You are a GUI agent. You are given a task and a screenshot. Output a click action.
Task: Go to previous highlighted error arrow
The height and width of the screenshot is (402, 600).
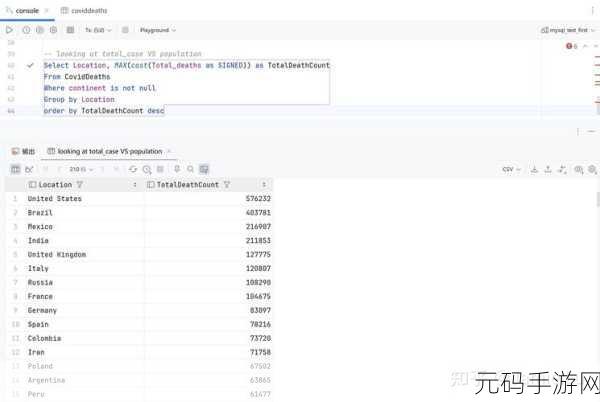pos(585,46)
